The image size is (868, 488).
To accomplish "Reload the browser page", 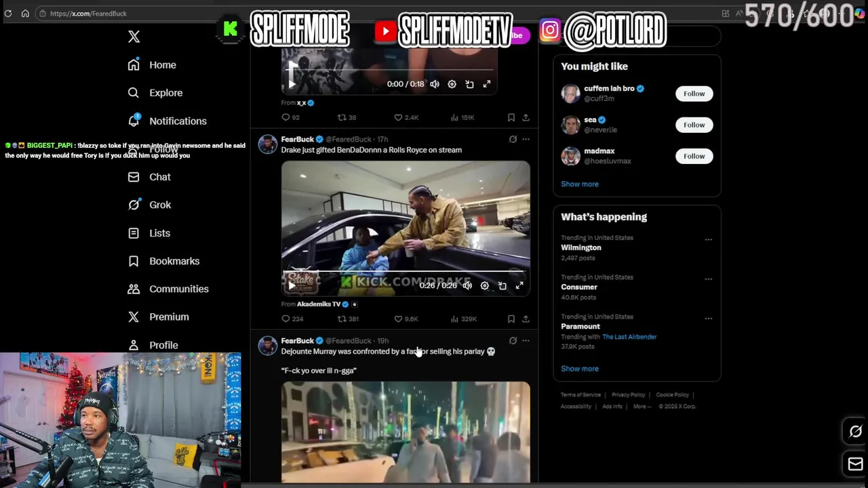I will click(x=8, y=13).
